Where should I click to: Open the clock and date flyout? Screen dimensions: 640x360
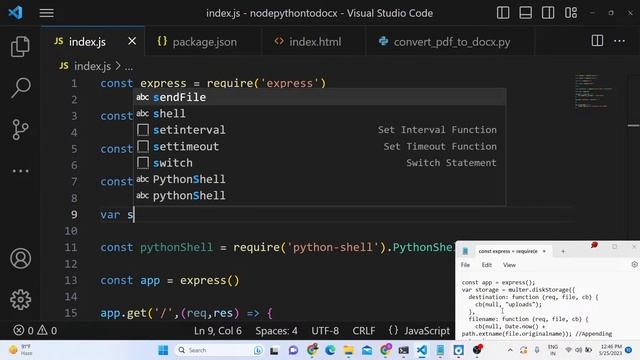coord(611,350)
